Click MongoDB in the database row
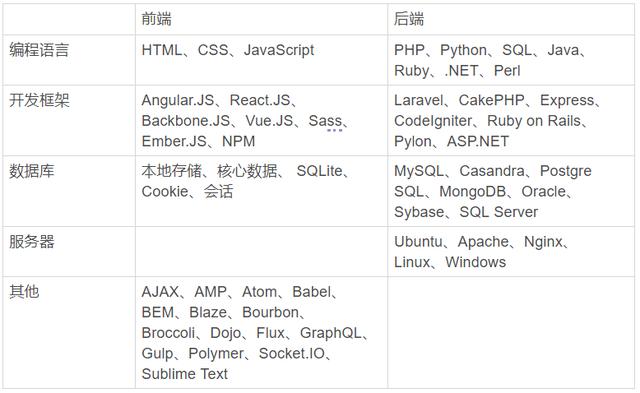Screen dimensions: 640x393 (473, 192)
